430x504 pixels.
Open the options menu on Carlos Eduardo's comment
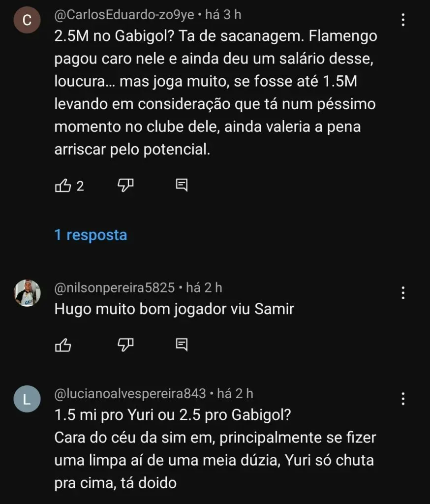click(403, 19)
